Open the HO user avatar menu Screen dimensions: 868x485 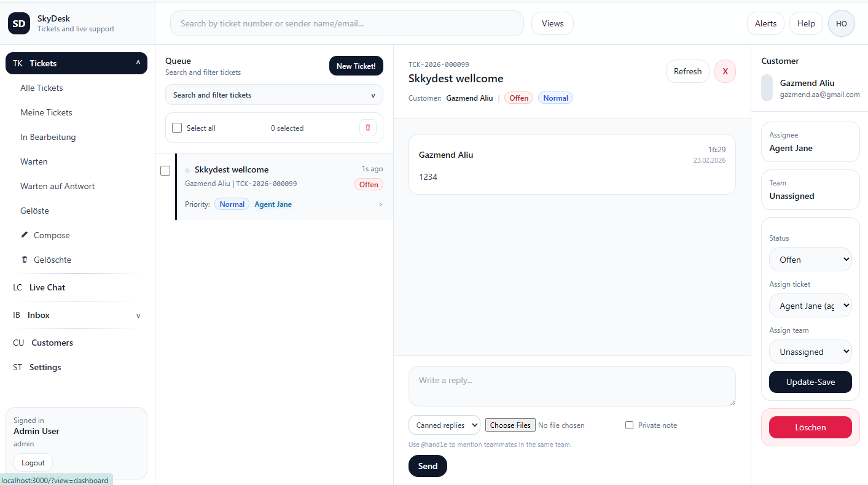pyautogui.click(x=841, y=23)
